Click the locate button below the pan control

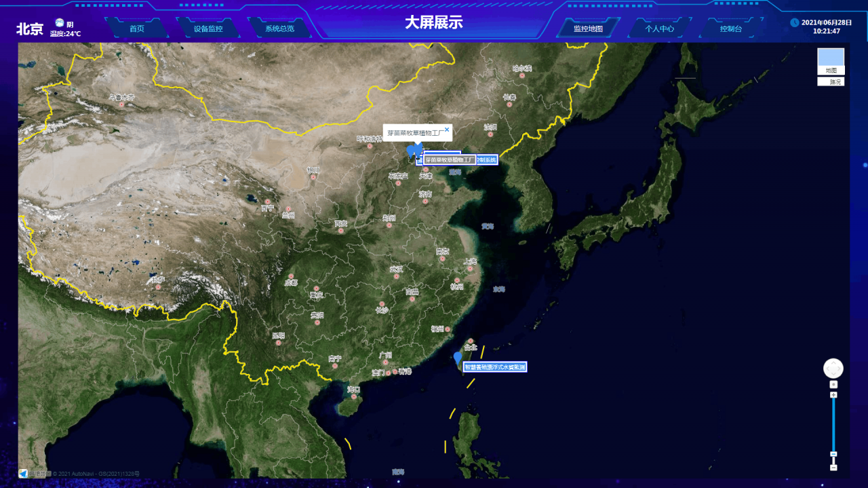pyautogui.click(x=833, y=384)
